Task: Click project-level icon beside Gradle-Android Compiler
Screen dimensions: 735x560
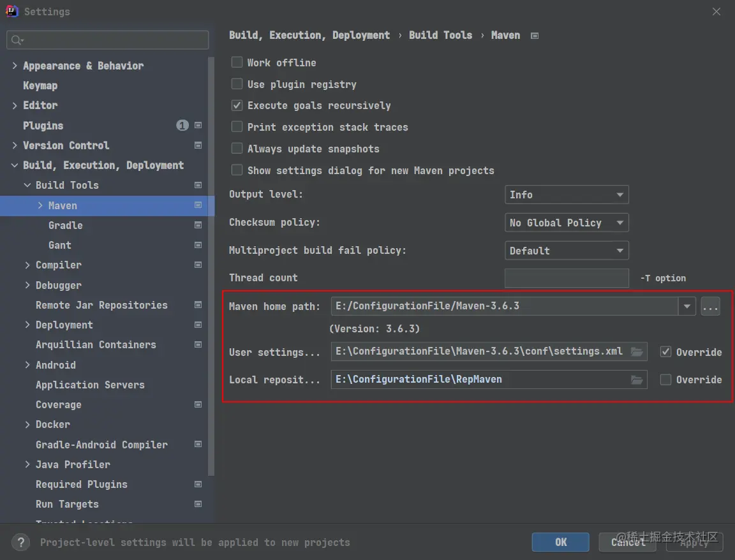Action: (198, 444)
